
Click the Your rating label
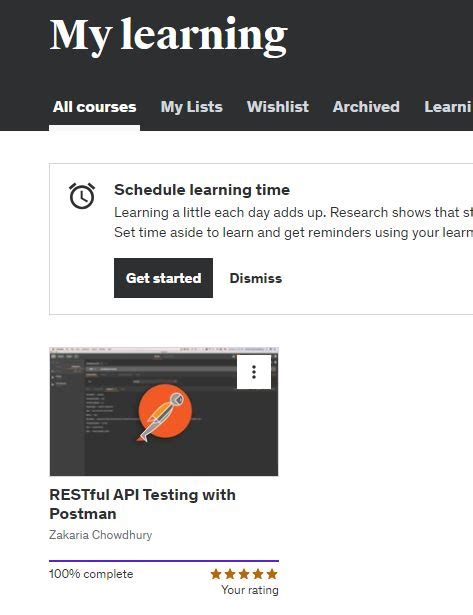coord(250,590)
